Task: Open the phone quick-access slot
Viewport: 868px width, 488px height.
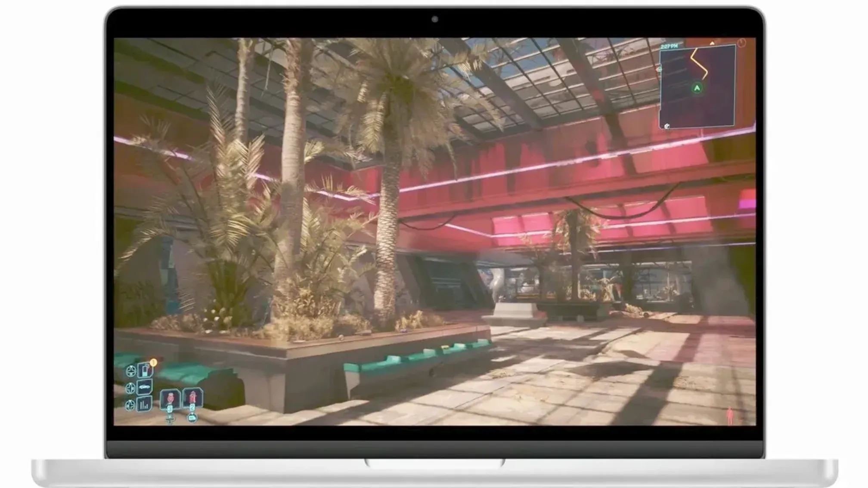Action: pyautogui.click(x=145, y=370)
